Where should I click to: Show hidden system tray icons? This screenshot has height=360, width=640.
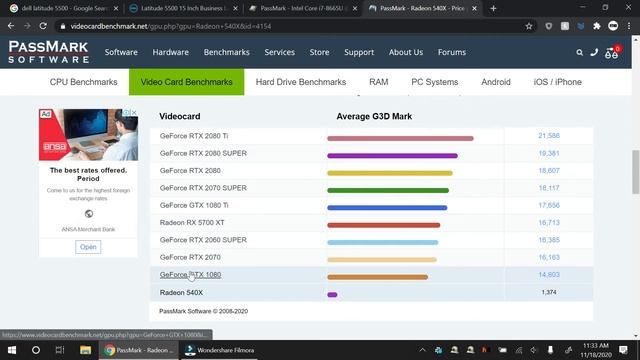(422, 350)
